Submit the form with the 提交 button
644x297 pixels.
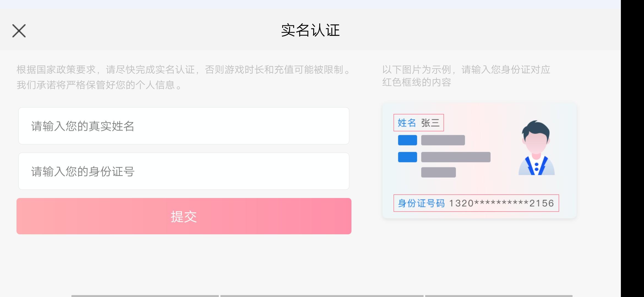tap(184, 216)
